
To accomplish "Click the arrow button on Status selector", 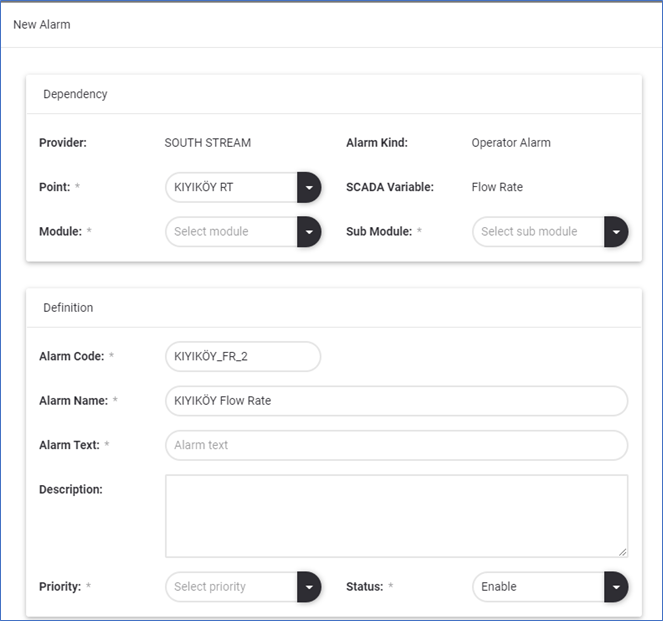I will pos(616,587).
